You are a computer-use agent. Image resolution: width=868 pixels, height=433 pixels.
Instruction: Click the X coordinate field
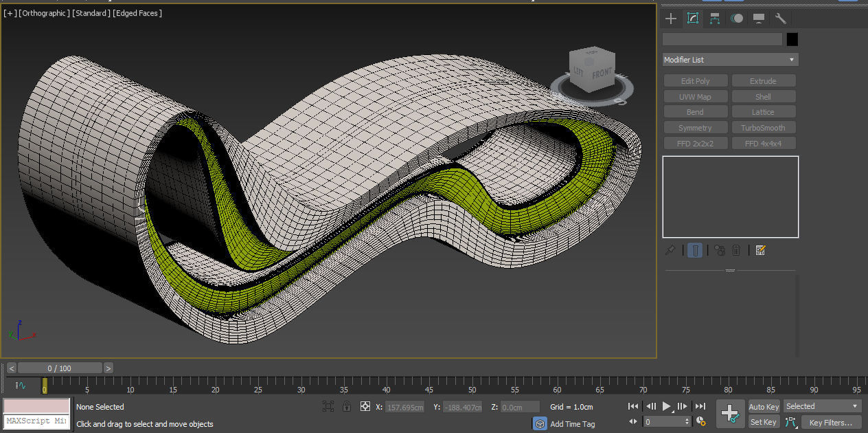404,407
